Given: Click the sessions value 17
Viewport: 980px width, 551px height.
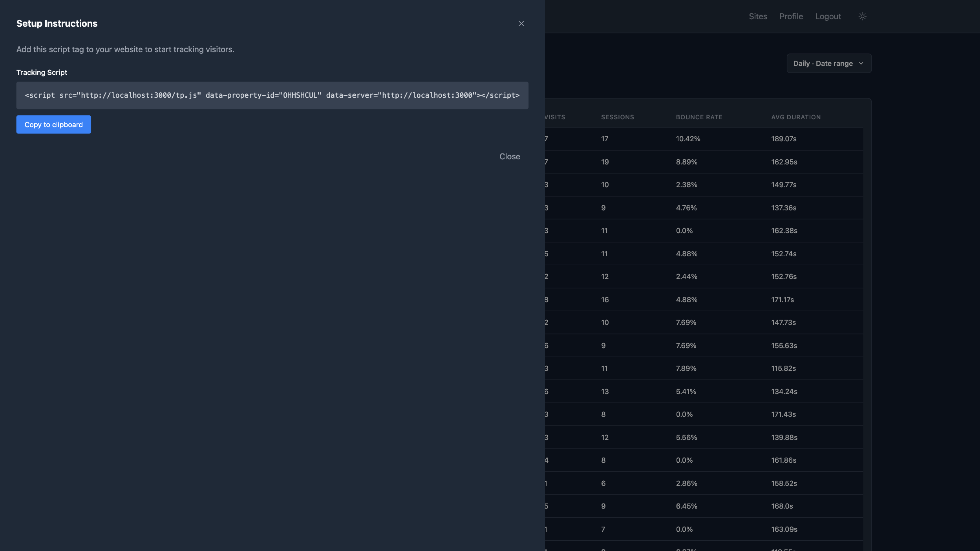Looking at the screenshot, I should (605, 139).
